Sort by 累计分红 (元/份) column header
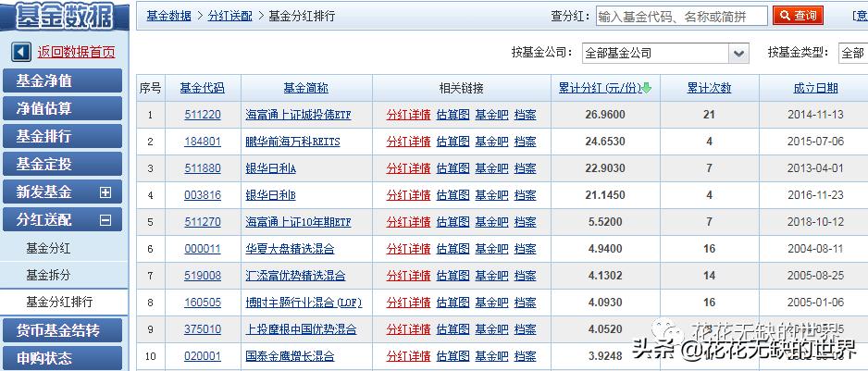Viewport: 868px width, 371px height. click(x=600, y=88)
